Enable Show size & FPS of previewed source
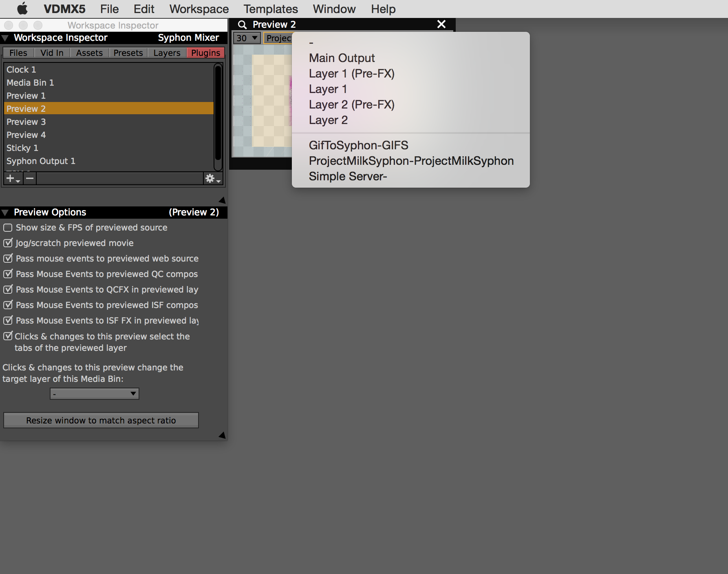 point(8,227)
